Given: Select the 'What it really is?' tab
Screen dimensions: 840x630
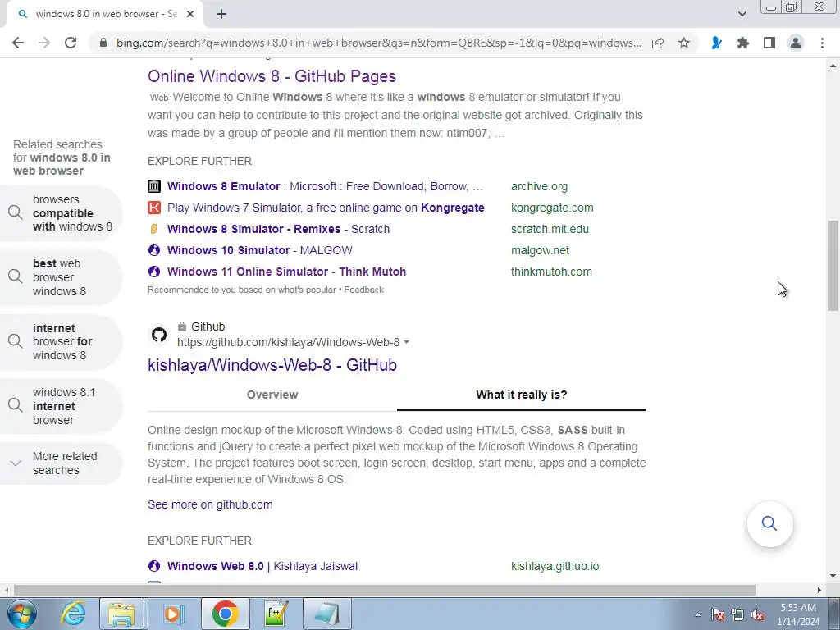Looking at the screenshot, I should click(521, 395).
